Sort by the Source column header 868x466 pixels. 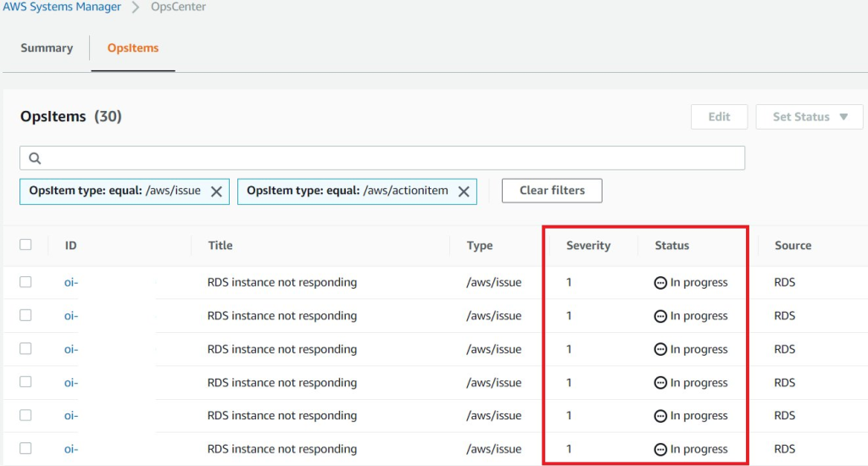coord(793,245)
